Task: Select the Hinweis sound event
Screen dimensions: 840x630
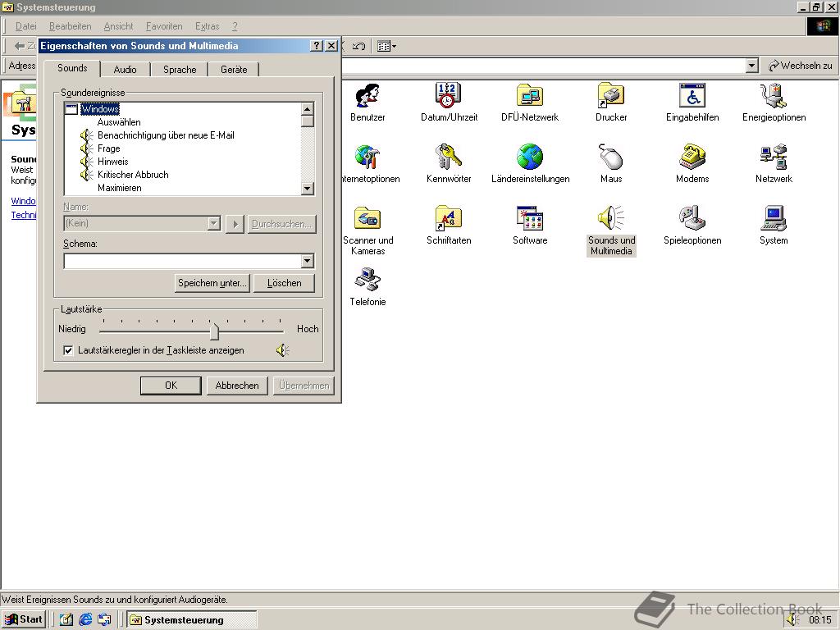Action: click(x=112, y=162)
